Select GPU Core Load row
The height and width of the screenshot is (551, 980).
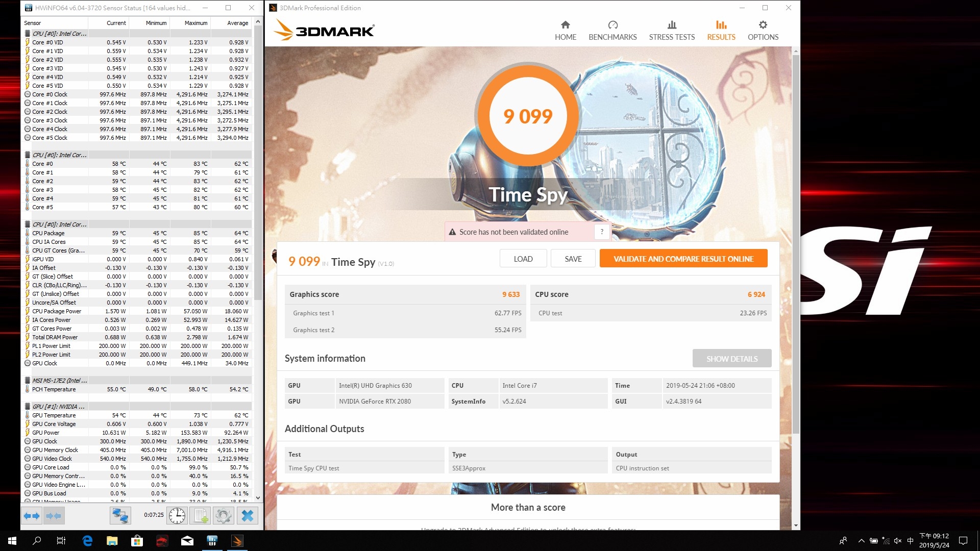[137, 467]
